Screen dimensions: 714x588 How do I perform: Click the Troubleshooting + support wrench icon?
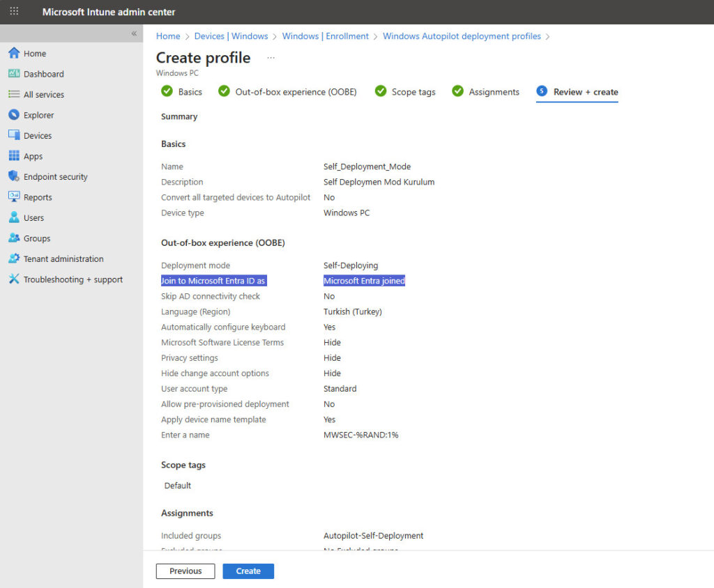(14, 279)
